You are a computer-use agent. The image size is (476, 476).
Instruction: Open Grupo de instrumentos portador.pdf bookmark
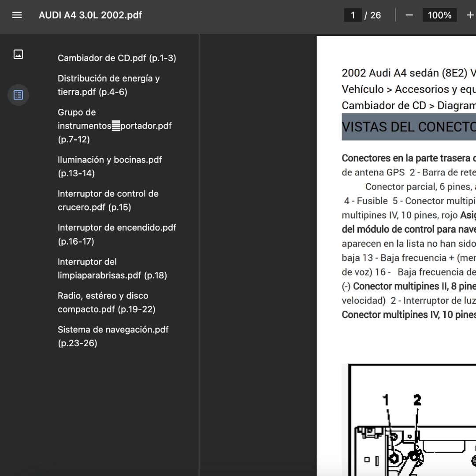pyautogui.click(x=114, y=126)
